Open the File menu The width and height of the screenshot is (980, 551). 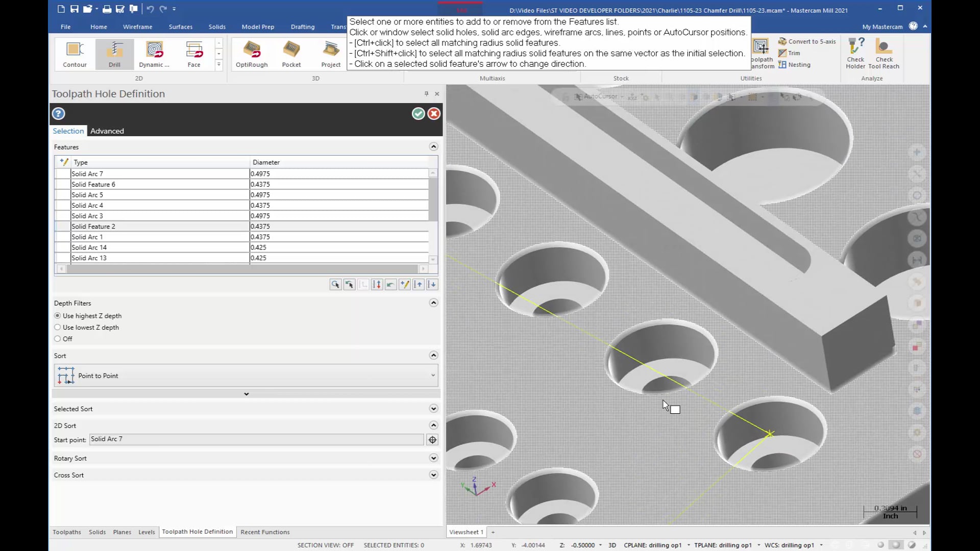65,27
